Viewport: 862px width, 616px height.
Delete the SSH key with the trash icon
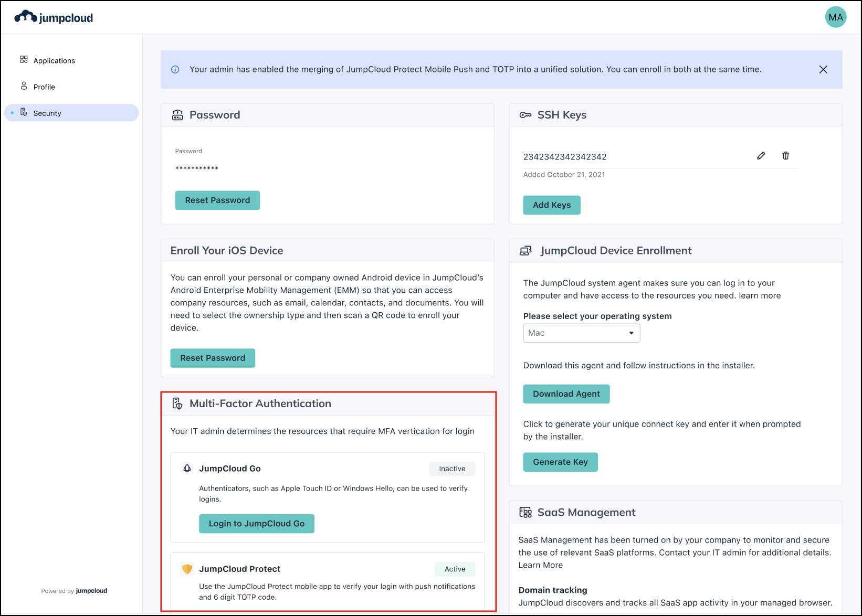coord(785,155)
